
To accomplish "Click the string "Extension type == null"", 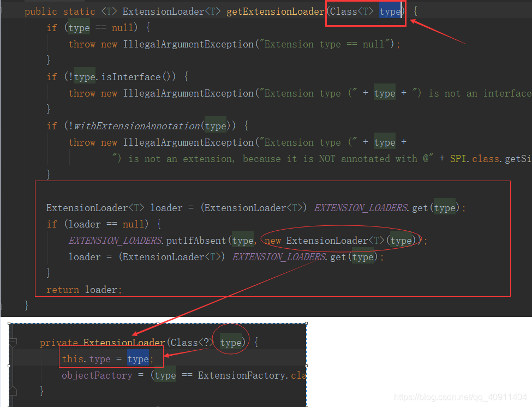I will click(324, 44).
